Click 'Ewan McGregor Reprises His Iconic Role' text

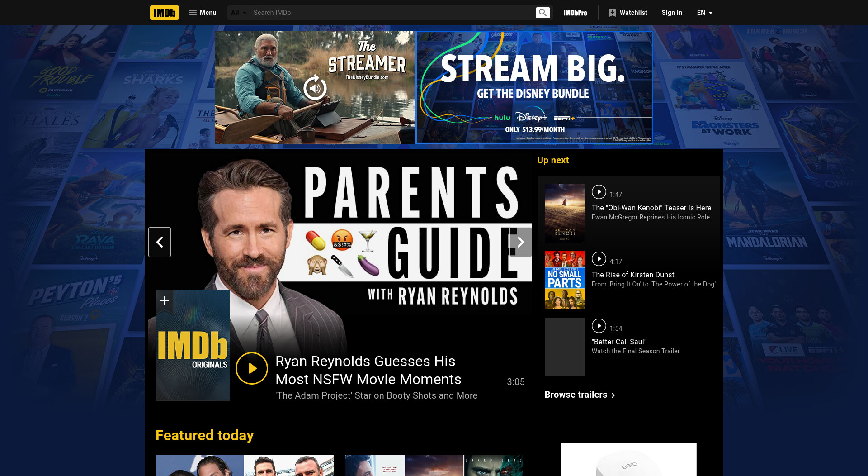[651, 217]
